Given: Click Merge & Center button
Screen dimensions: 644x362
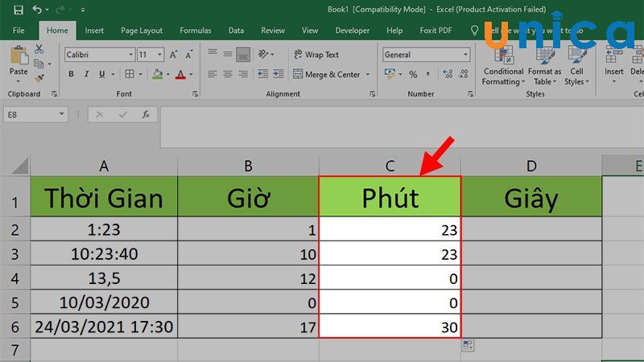Looking at the screenshot, I should click(327, 74).
